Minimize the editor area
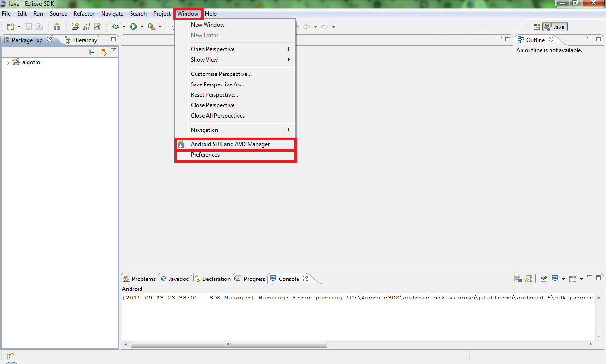 [499, 38]
